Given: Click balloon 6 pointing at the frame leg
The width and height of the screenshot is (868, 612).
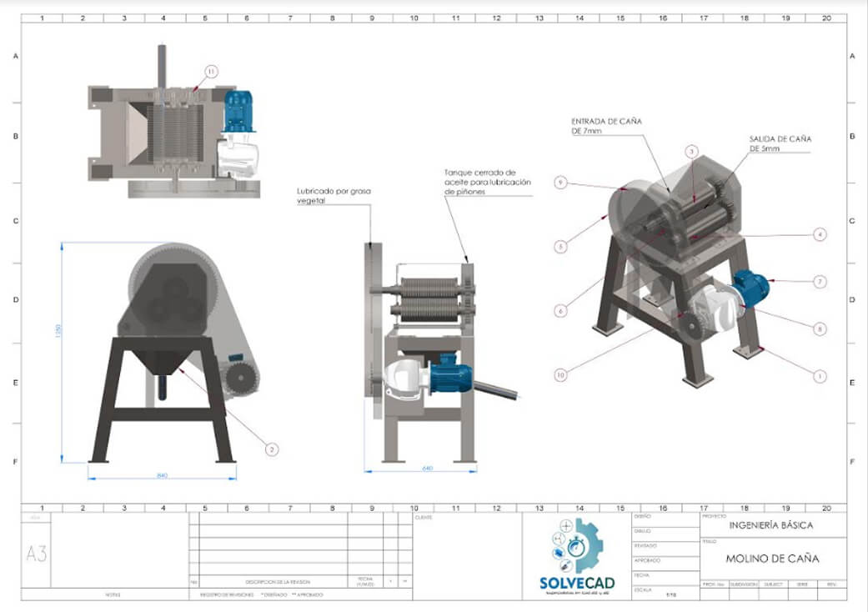Looking at the screenshot, I should pyautogui.click(x=560, y=311).
